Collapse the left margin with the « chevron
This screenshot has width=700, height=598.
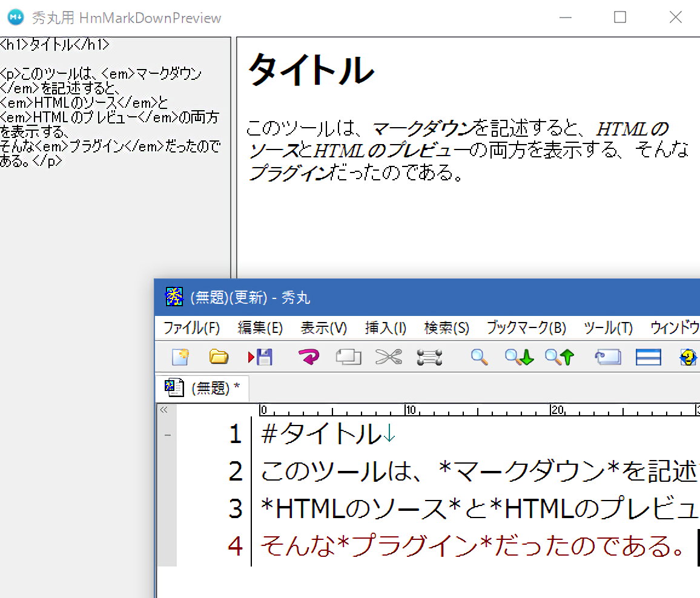(163, 410)
